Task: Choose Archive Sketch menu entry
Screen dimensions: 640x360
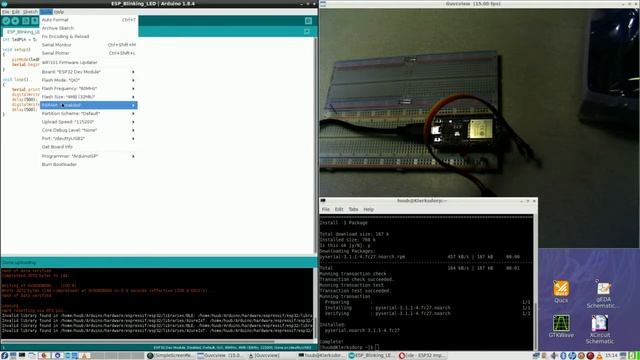Action: 89,28
